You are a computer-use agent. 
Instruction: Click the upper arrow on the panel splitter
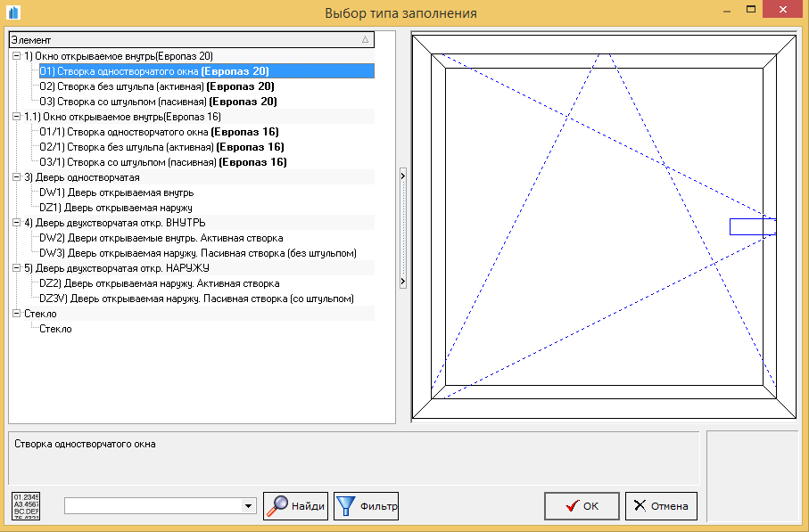403,176
